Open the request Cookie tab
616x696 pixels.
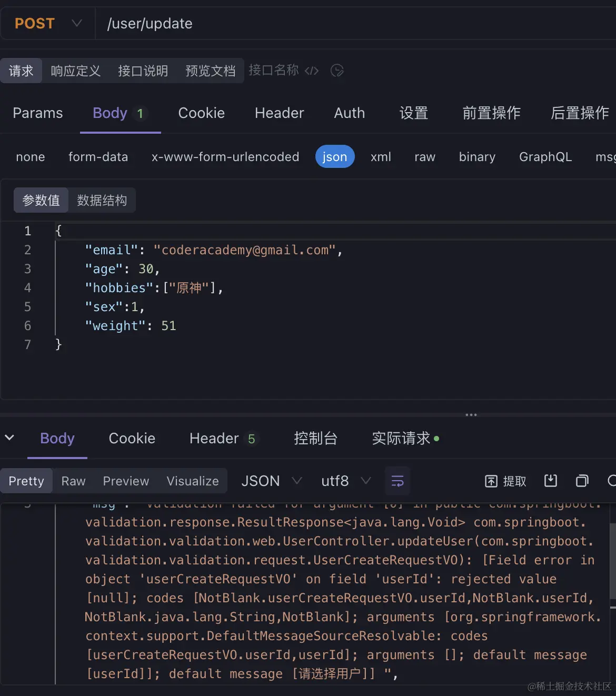202,113
